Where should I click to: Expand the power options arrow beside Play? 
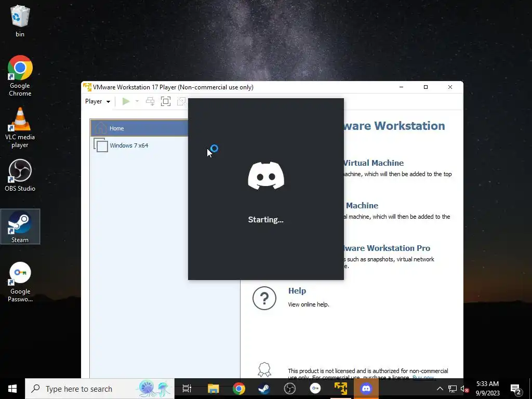tap(137, 101)
